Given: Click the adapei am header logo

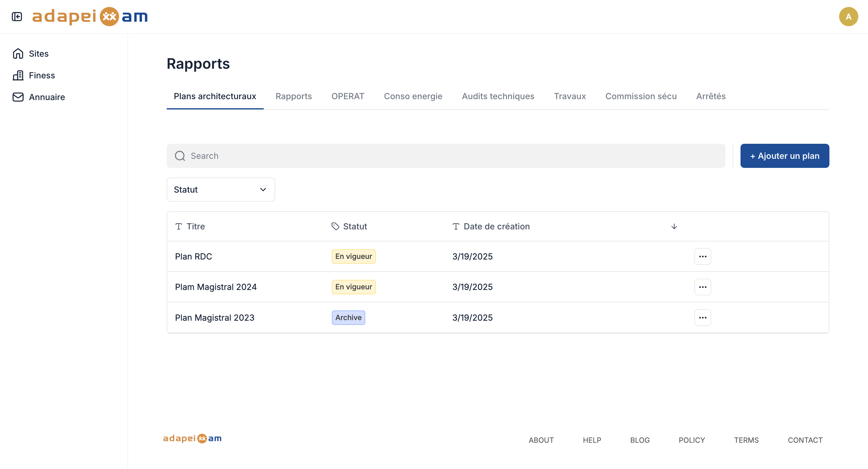Looking at the screenshot, I should [90, 17].
